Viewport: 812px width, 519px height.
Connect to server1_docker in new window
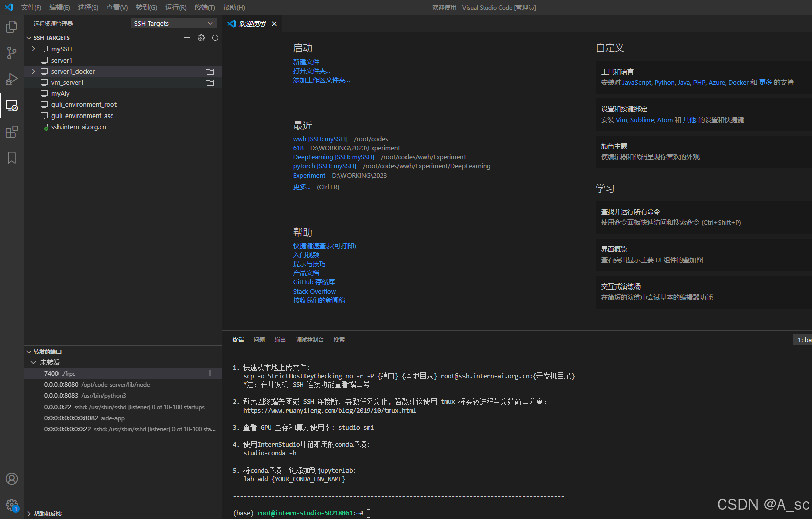click(210, 71)
